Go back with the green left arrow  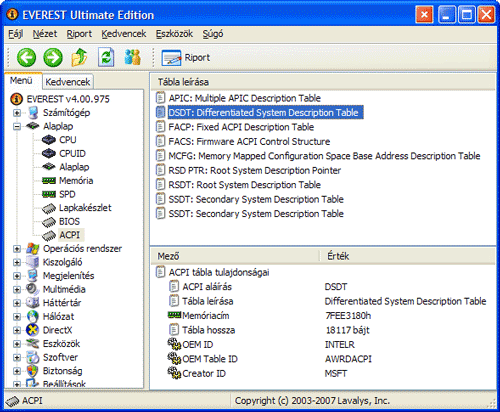pyautogui.click(x=26, y=57)
